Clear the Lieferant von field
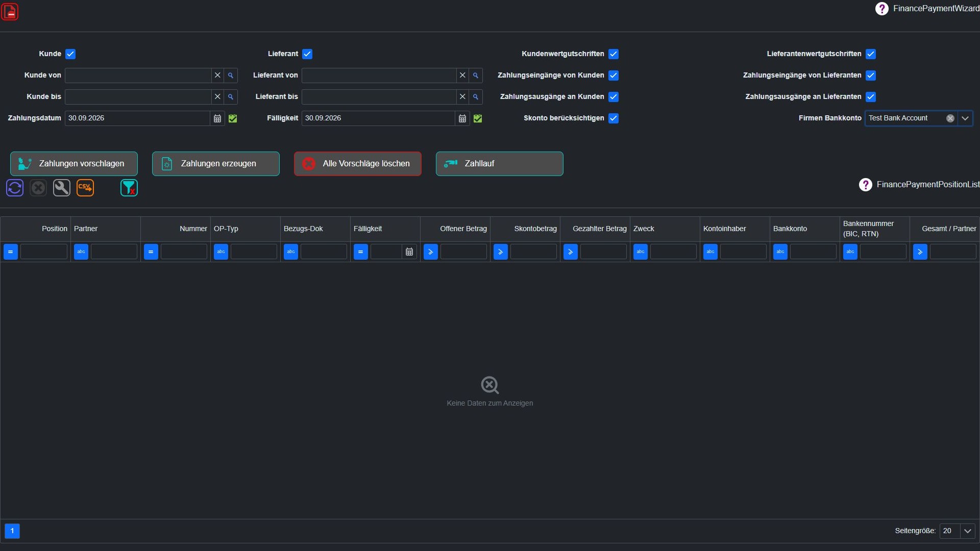The width and height of the screenshot is (980, 551). click(462, 76)
